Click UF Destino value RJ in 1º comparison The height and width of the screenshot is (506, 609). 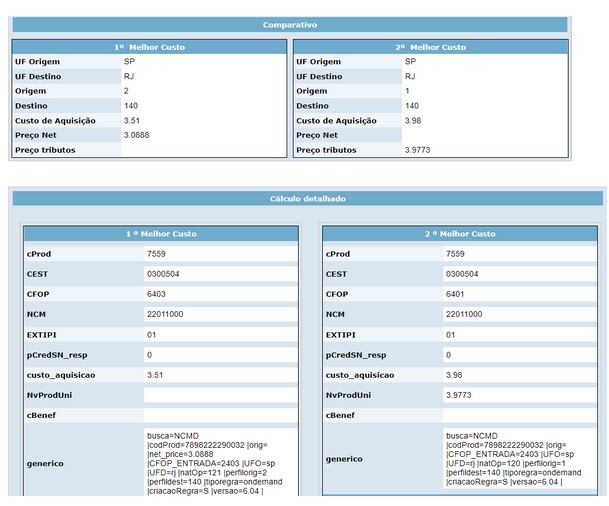[129, 76]
